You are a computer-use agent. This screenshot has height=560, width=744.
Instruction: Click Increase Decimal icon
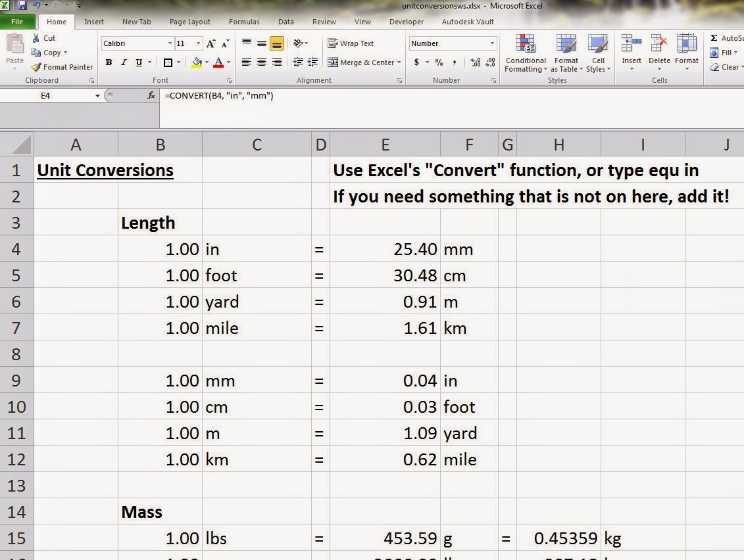click(x=475, y=62)
